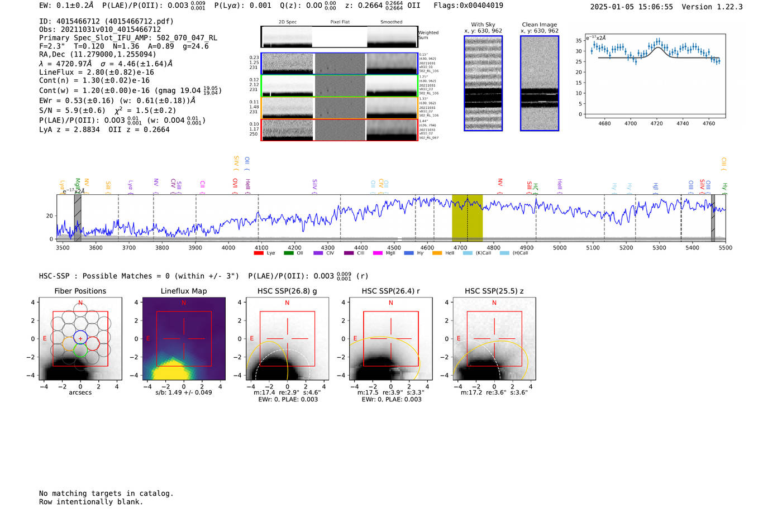Click the 'Smoothed' column header
The width and height of the screenshot is (782, 532).
391,22
